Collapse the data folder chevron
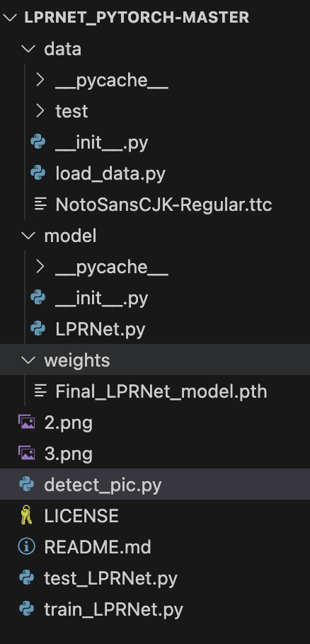 click(x=29, y=49)
